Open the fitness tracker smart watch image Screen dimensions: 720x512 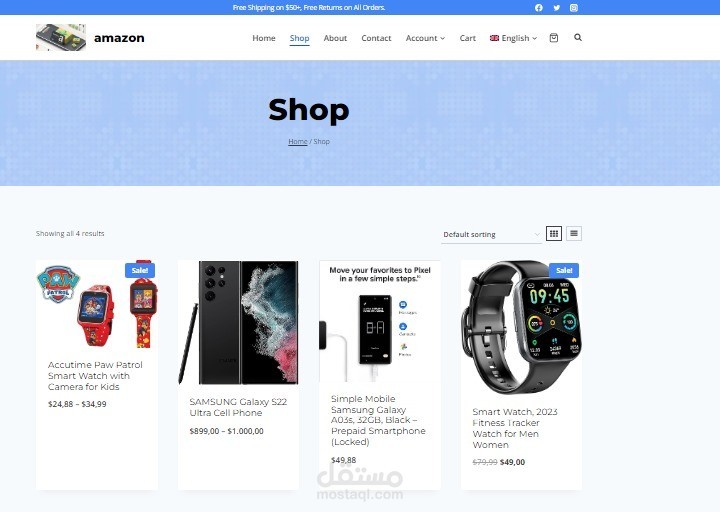pos(521,328)
